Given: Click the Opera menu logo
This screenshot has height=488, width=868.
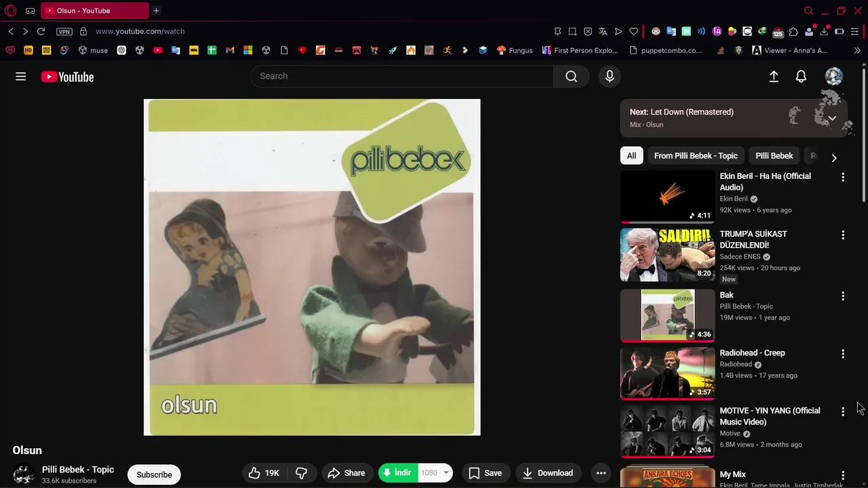Looking at the screenshot, I should pos(10,11).
